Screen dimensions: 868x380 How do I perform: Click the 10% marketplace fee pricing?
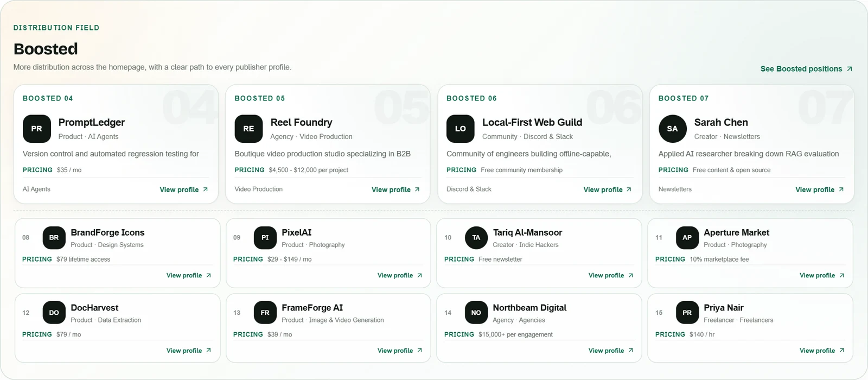tap(719, 259)
